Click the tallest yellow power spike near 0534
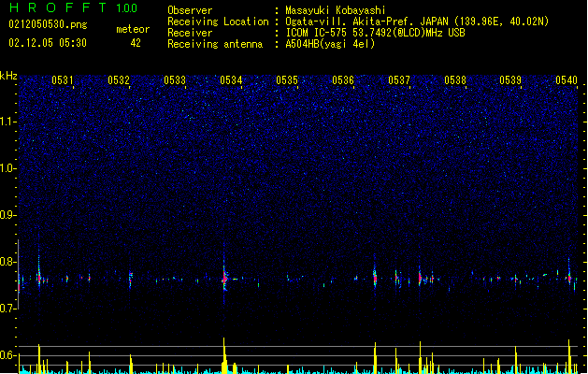Viewport: 588px width, 374px height. pyautogui.click(x=224, y=355)
